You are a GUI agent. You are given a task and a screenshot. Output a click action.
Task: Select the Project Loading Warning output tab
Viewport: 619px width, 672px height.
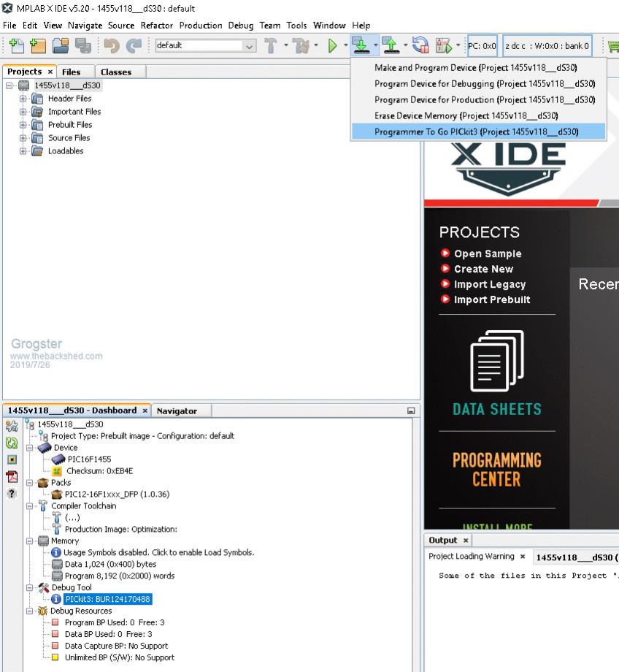pyautogui.click(x=472, y=557)
